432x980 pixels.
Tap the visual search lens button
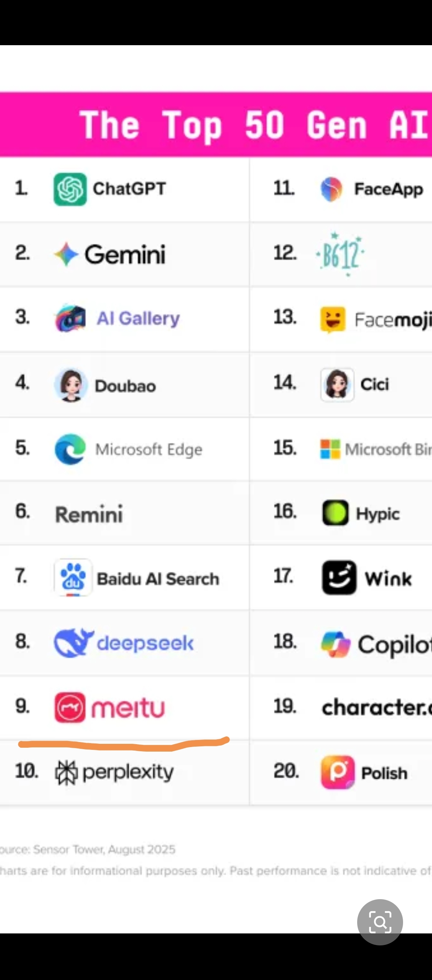[x=380, y=922]
